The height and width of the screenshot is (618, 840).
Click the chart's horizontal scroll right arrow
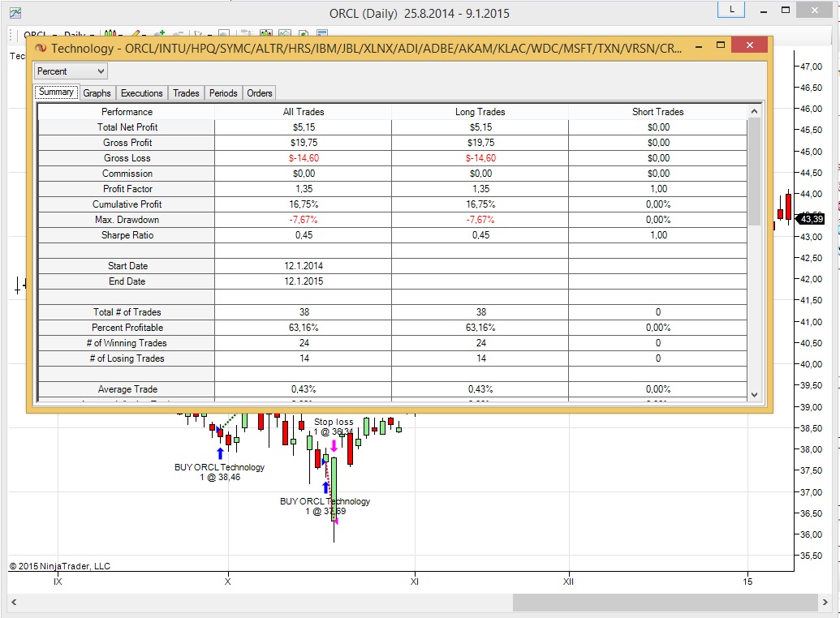click(825, 602)
